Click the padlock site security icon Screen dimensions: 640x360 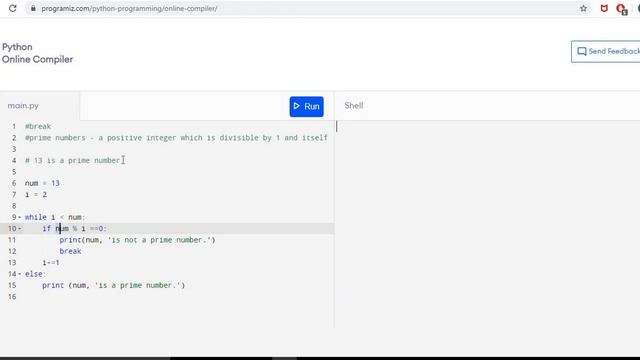click(33, 8)
